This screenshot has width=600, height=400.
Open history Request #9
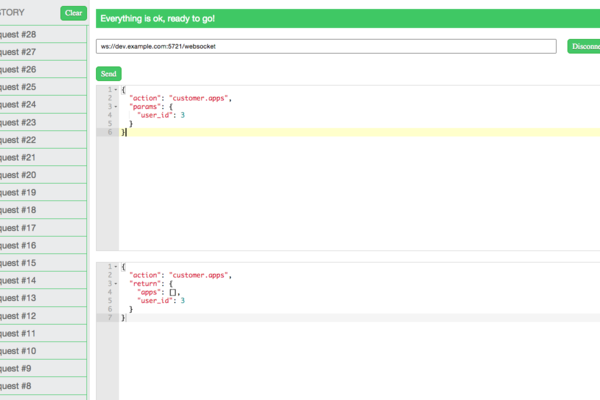43,369
